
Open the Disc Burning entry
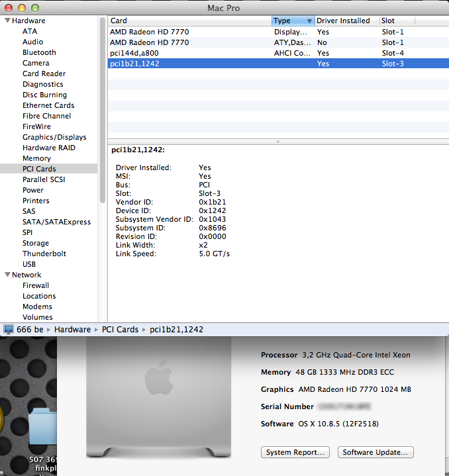44,95
